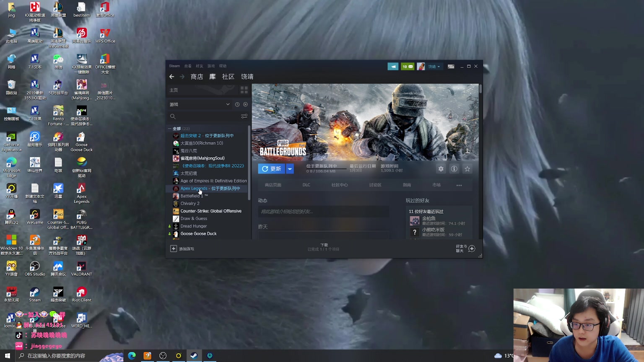Open the 饶靖 profile tab

[247, 77]
